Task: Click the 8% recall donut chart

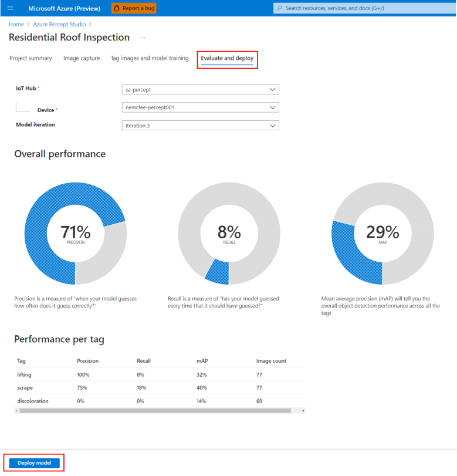Action: pyautogui.click(x=229, y=233)
